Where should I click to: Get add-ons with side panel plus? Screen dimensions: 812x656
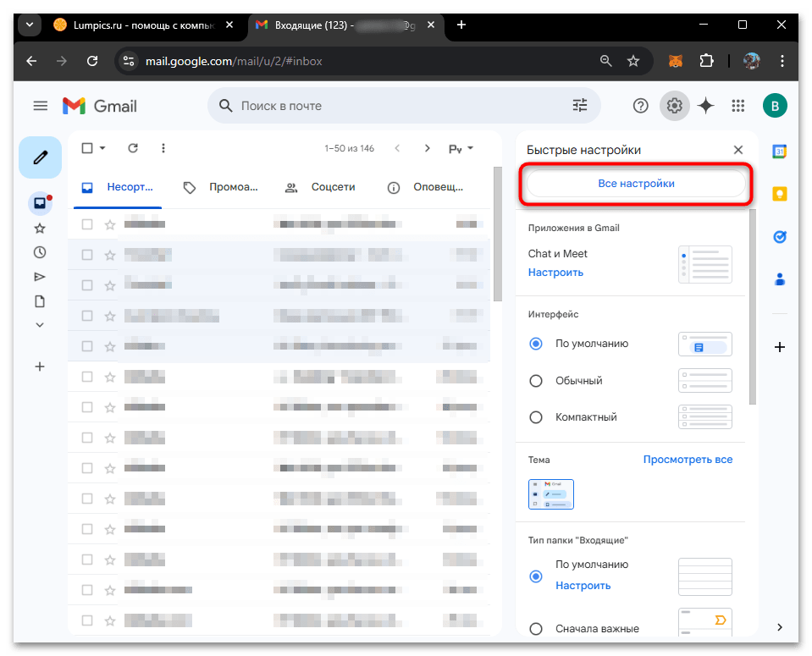point(779,347)
